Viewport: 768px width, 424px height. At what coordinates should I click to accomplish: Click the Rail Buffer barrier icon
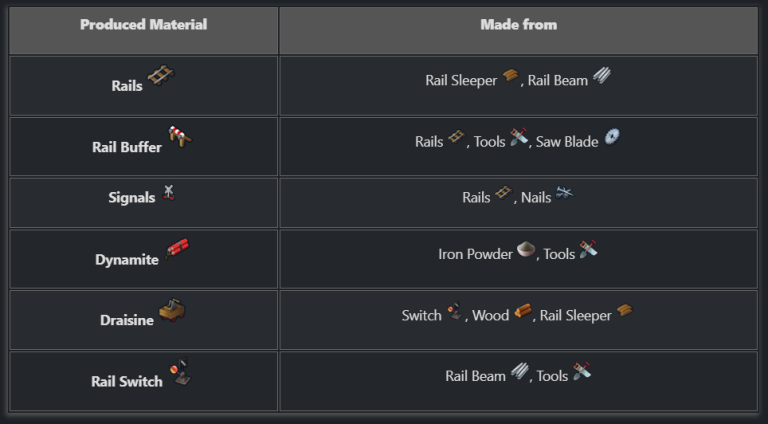tap(180, 136)
